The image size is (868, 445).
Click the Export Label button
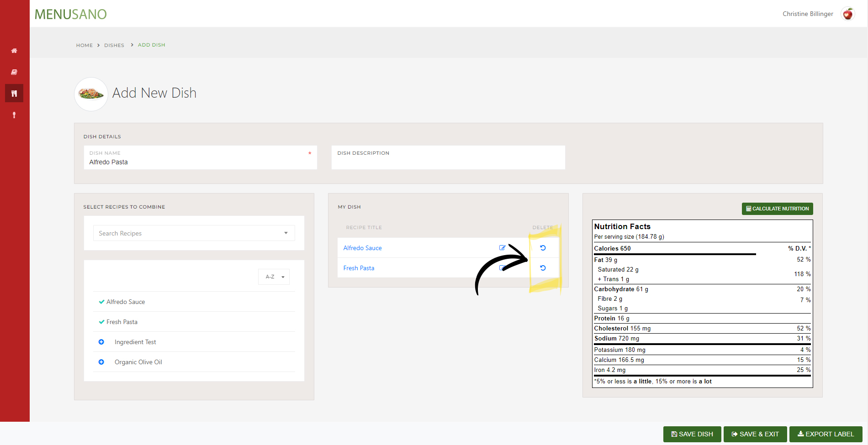(x=826, y=434)
